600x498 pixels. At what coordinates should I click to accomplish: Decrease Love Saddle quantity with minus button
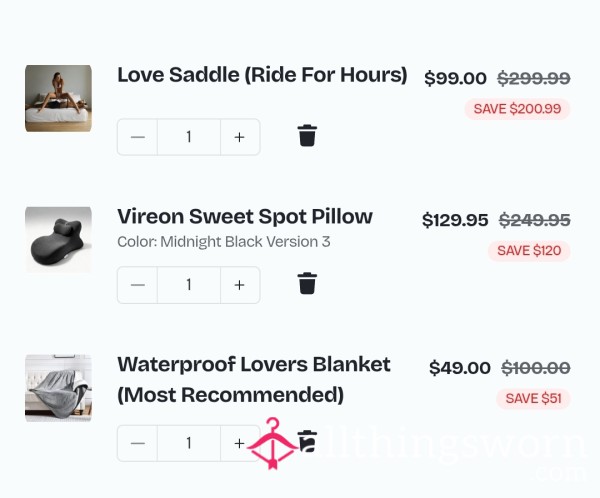pyautogui.click(x=138, y=137)
